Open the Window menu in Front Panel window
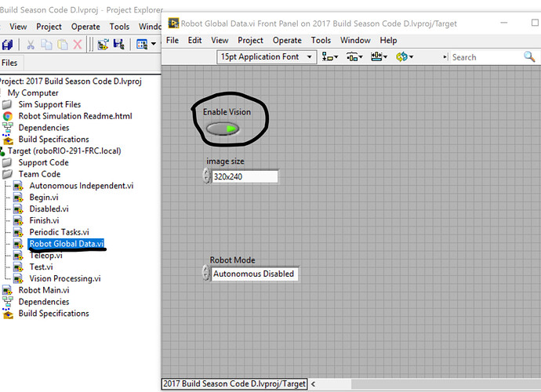This screenshot has height=392, width=541. coord(355,40)
